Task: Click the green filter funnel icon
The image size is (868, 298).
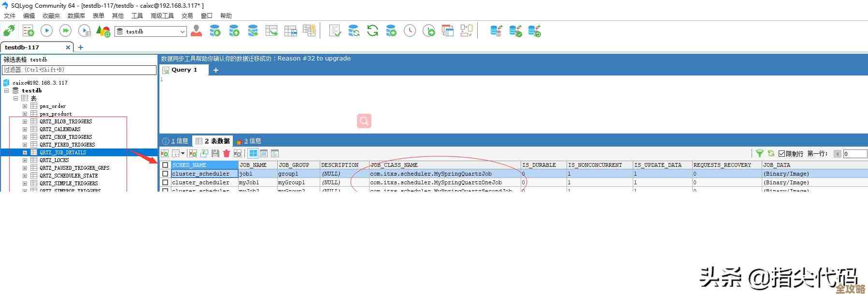Action: pyautogui.click(x=759, y=153)
